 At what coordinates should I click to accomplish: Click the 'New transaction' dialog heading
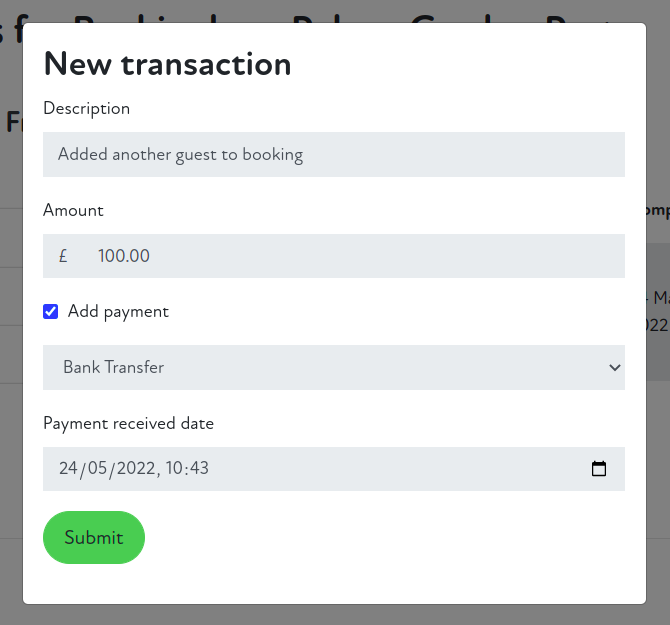[x=167, y=64]
